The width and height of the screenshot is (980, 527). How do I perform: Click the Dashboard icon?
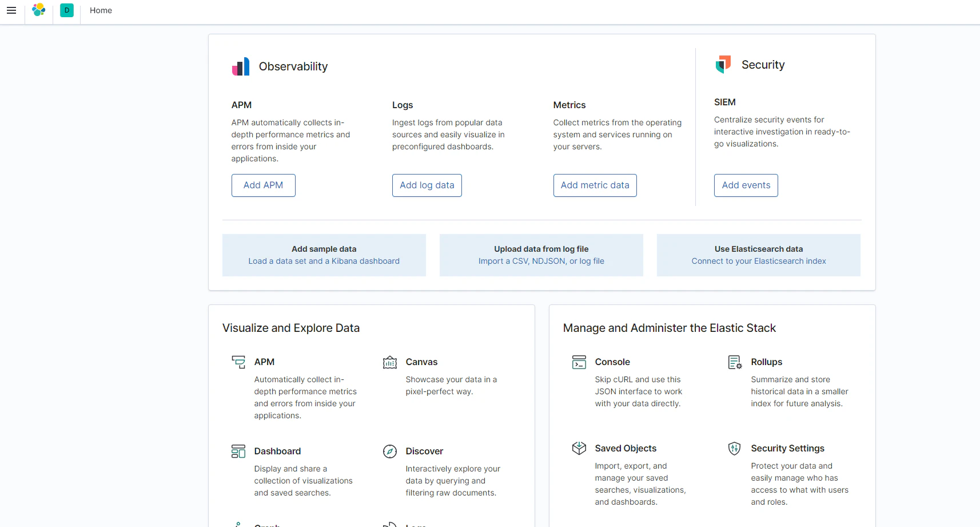click(x=238, y=451)
